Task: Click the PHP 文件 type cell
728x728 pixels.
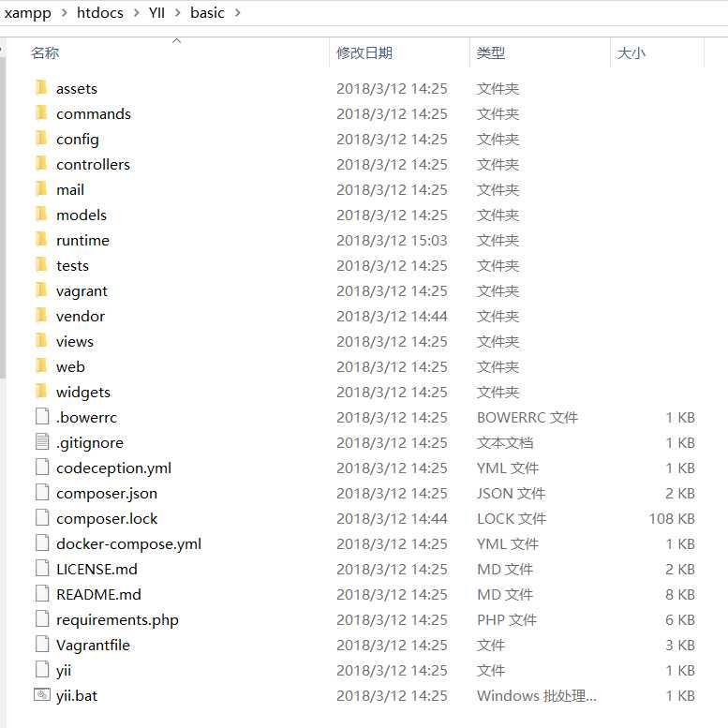Action: [507, 619]
